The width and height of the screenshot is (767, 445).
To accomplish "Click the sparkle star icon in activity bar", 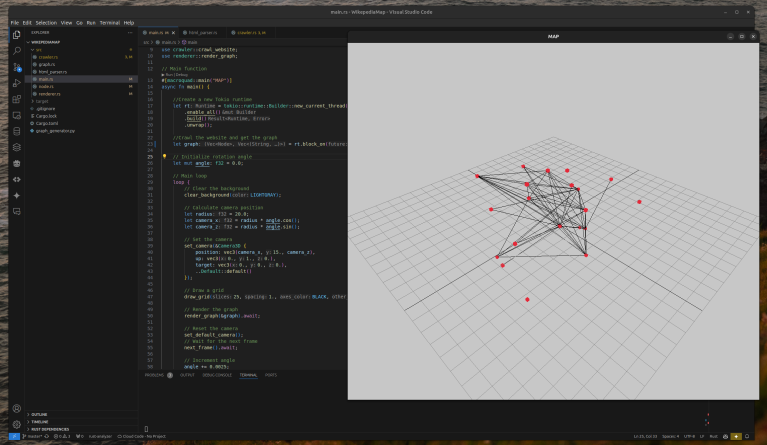I will coord(17,196).
